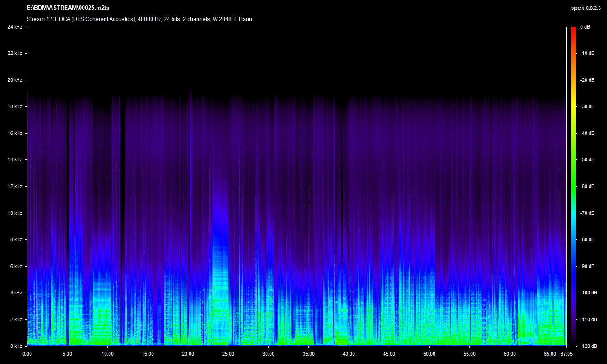
Task: Click the 24 kHz frequency axis label
Action: pyautogui.click(x=14, y=27)
